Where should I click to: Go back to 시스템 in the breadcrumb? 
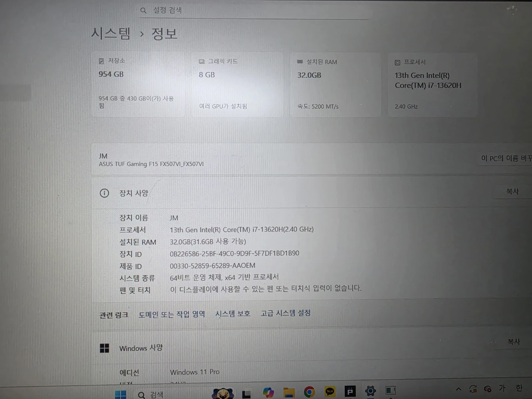[x=110, y=34]
